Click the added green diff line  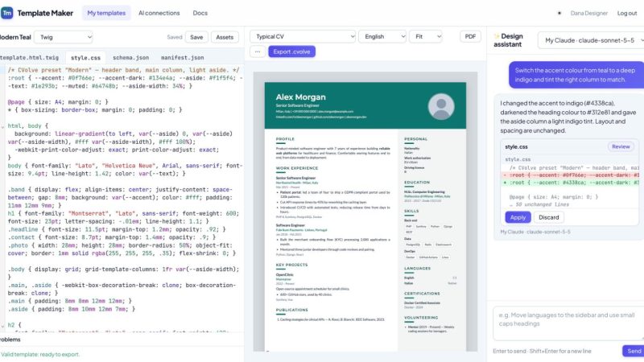[570, 183]
